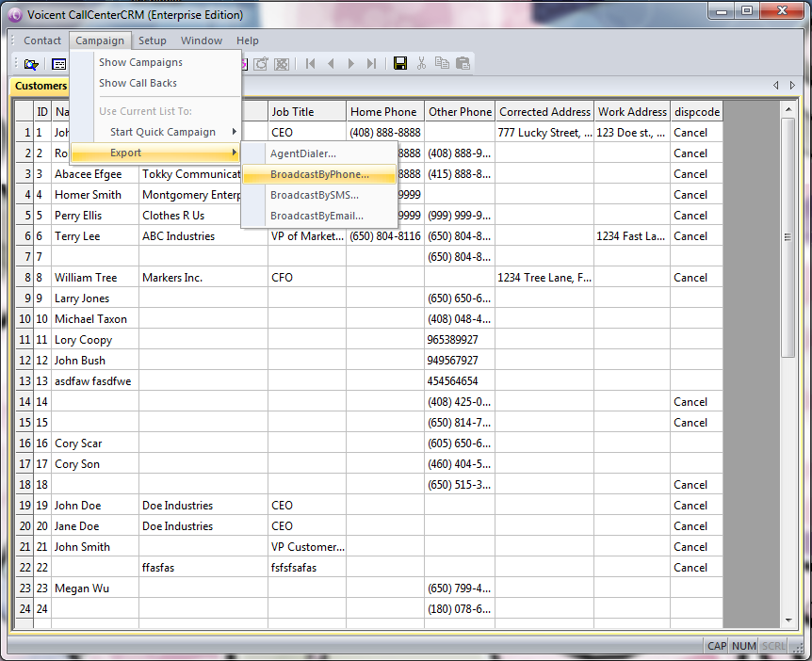Image resolution: width=812 pixels, height=661 pixels.
Task: Click the Paste clipboard icon
Action: 463,63
